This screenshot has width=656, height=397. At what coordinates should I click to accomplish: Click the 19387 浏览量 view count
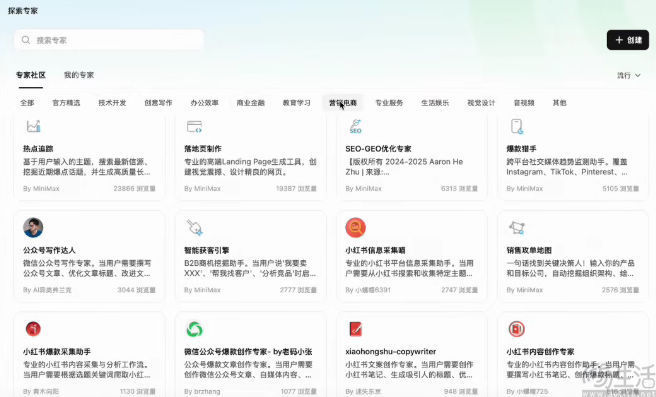coord(296,189)
